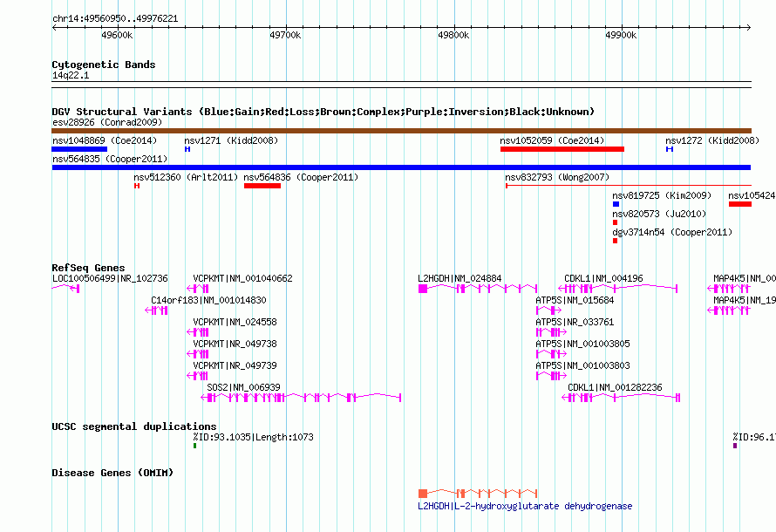The width and height of the screenshot is (776, 532).
Task: Open the nsv512360 (Arlt2011) label
Action: [186, 177]
